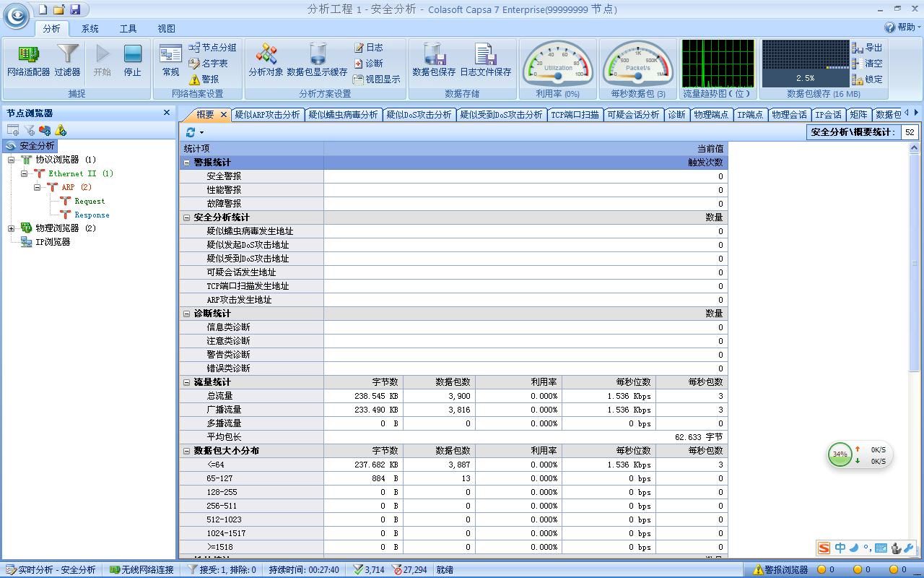924x578 pixels.
Task: Click the Packet Save (数据包保存) icon
Action: coord(433,60)
